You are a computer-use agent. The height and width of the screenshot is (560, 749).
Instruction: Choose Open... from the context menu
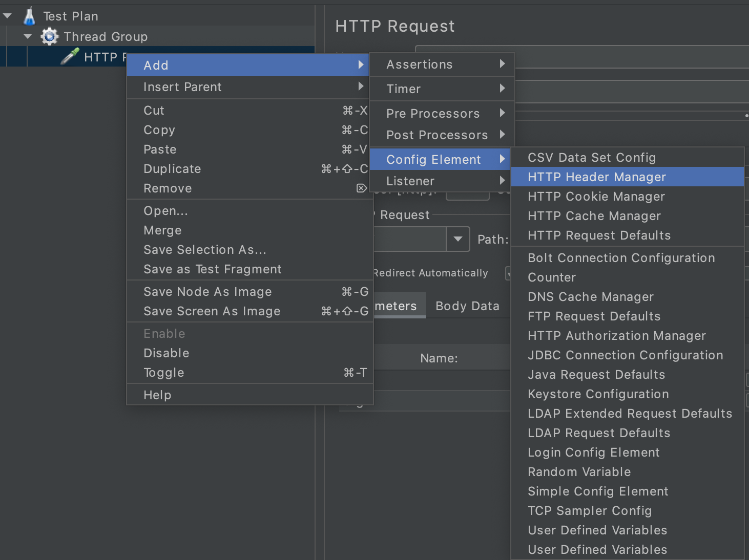coord(250,211)
